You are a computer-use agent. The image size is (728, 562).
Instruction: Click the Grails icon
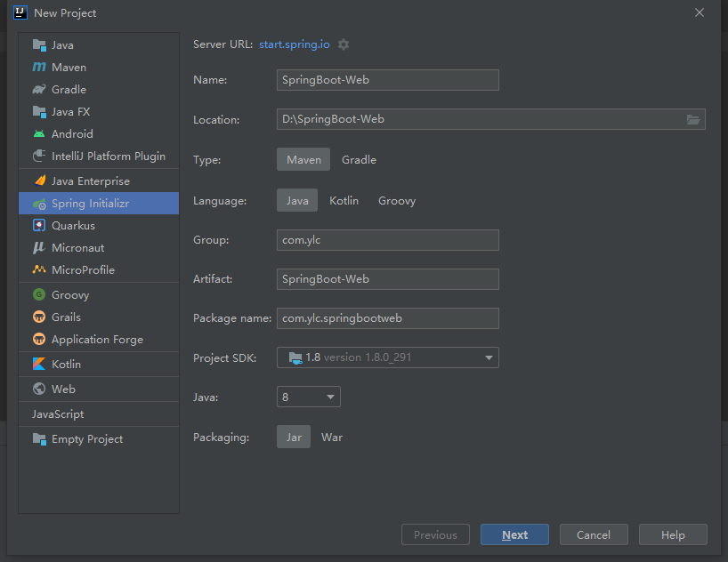pos(39,317)
